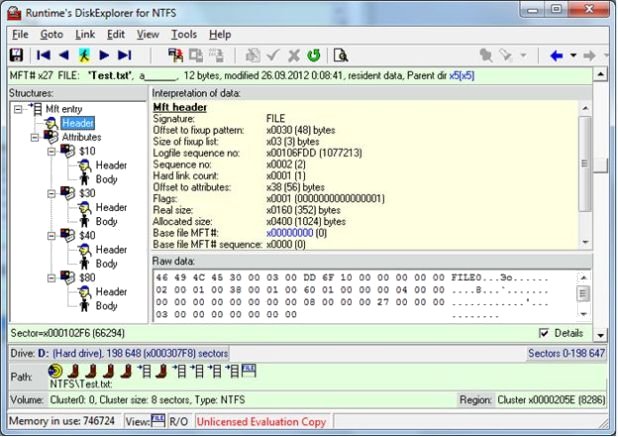Click the greyed checkmark toolbar icon
Image resolution: width=618 pixels, height=437 pixels.
coord(273,56)
